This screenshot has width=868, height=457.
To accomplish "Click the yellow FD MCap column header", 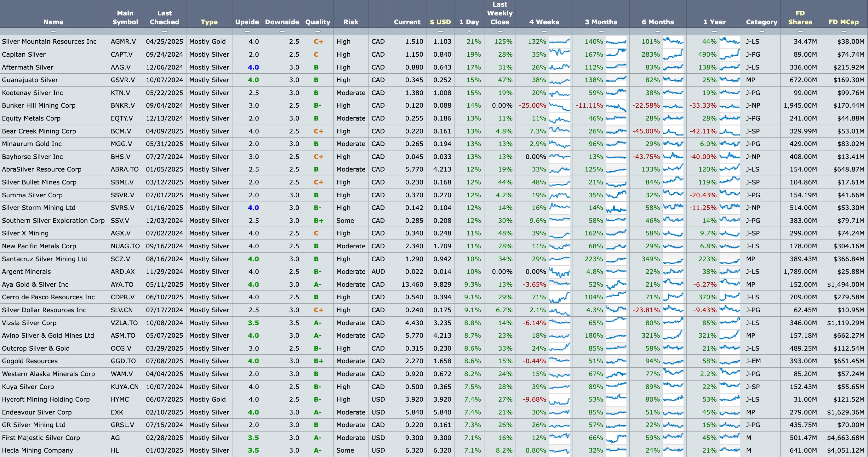I will (844, 22).
